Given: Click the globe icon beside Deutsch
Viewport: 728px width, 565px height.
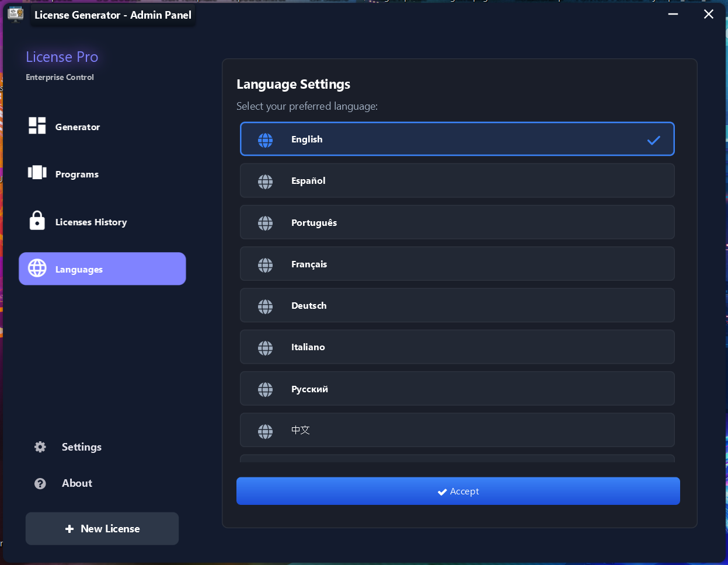Looking at the screenshot, I should pyautogui.click(x=266, y=306).
